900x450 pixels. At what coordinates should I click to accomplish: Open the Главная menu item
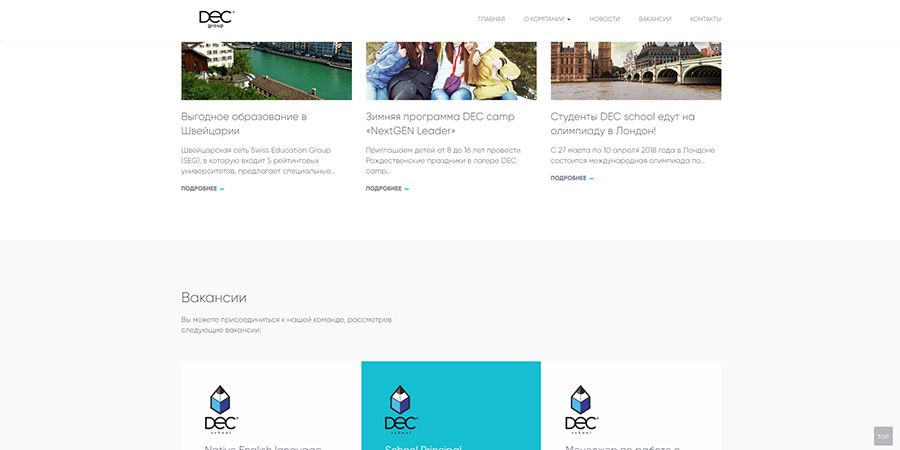(x=491, y=19)
